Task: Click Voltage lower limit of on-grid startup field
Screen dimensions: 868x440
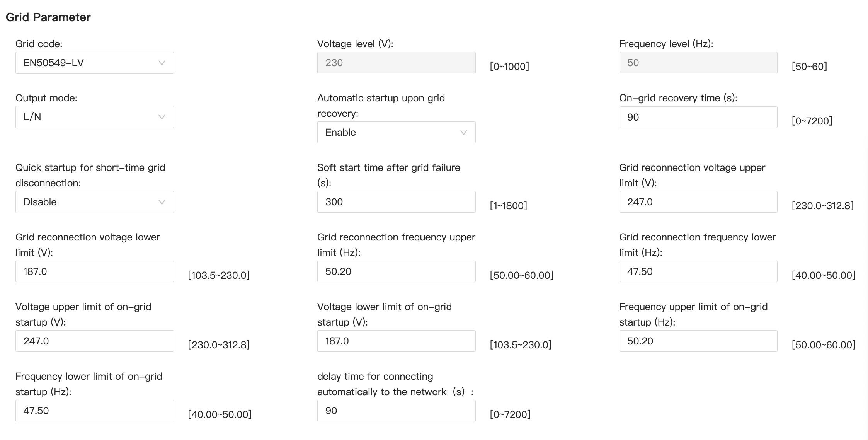Action: tap(396, 341)
